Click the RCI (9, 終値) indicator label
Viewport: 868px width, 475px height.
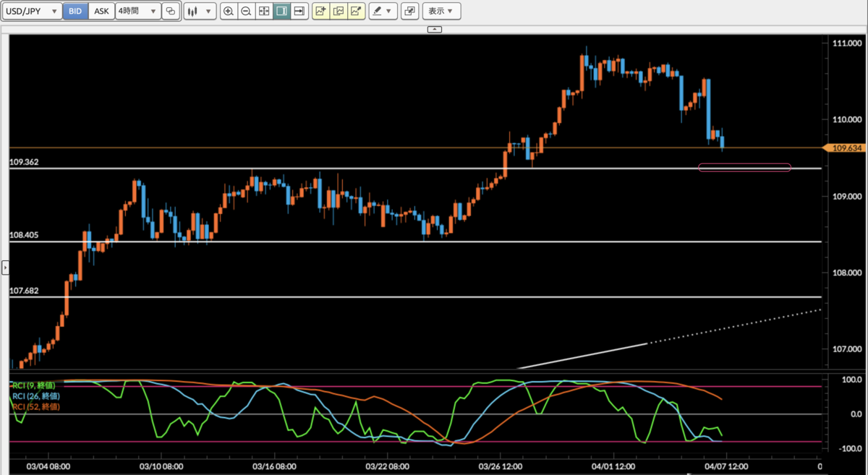point(35,385)
